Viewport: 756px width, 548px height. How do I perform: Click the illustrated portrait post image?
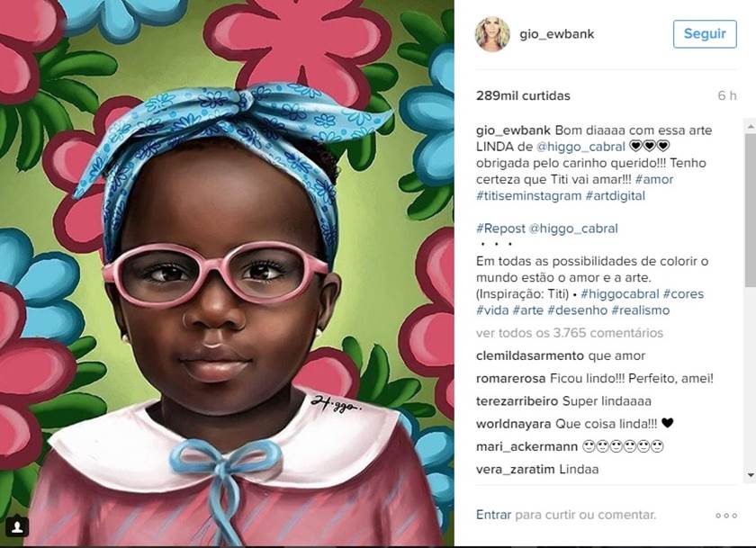[227, 273]
